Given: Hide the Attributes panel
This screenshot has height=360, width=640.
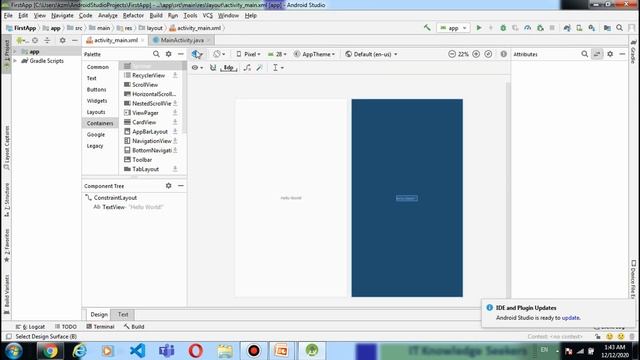Looking at the screenshot, I should pos(622,54).
